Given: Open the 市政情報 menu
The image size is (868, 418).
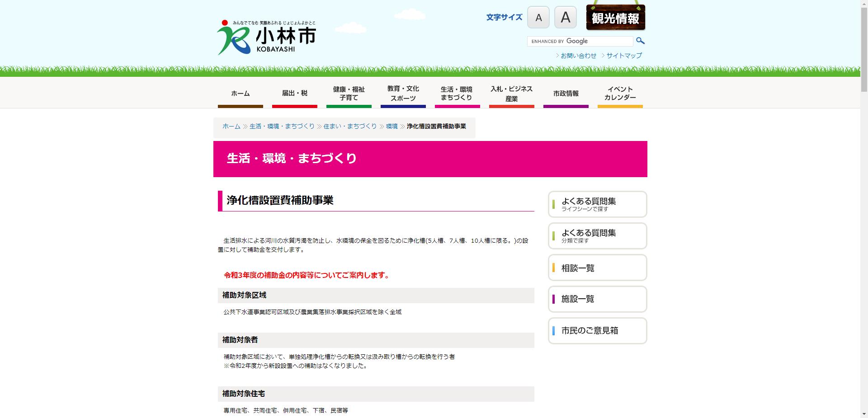Looking at the screenshot, I should [x=566, y=94].
